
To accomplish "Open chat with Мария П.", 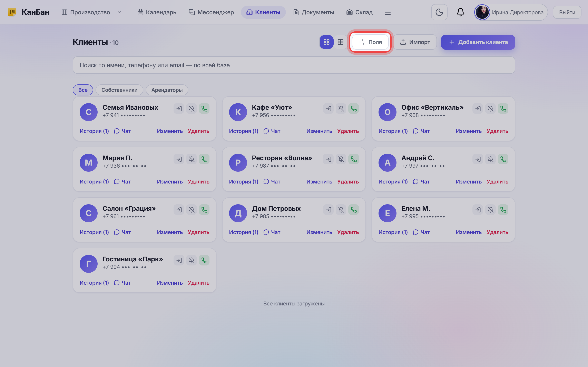I will point(122,181).
